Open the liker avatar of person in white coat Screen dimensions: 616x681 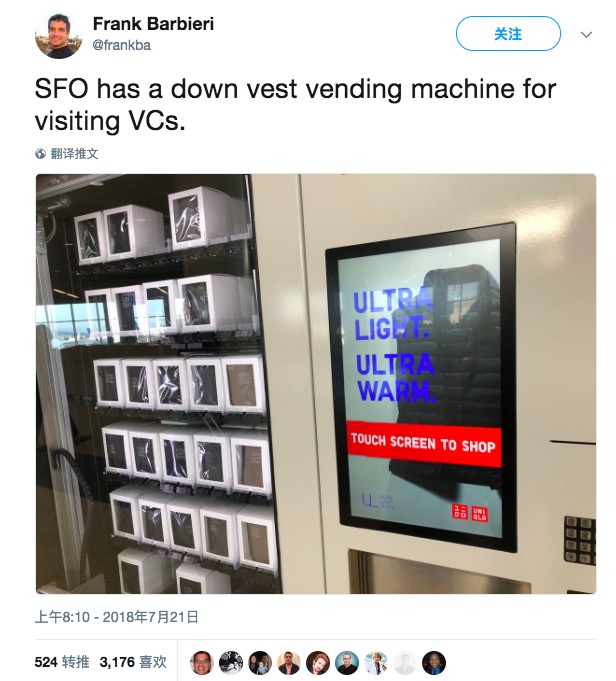click(376, 662)
